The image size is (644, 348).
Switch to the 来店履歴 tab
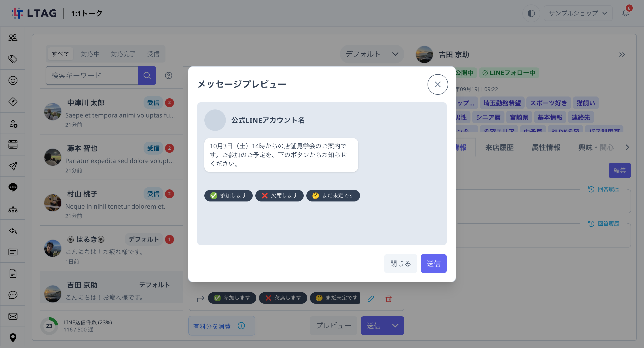(x=499, y=147)
